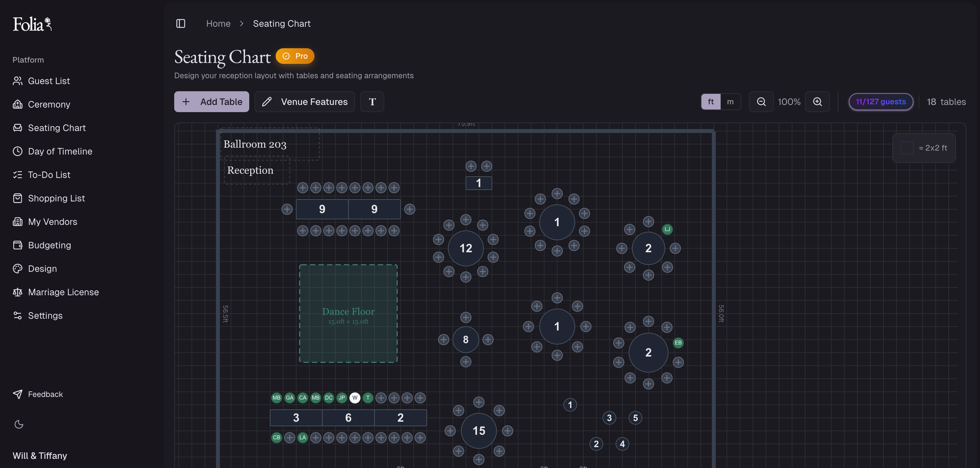Viewport: 980px width, 468px height.
Task: Open the Shopping List bag icon
Action: click(18, 198)
